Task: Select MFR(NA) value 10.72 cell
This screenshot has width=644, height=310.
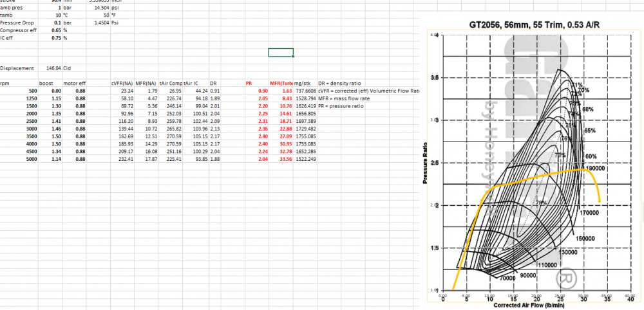Action: [147, 129]
